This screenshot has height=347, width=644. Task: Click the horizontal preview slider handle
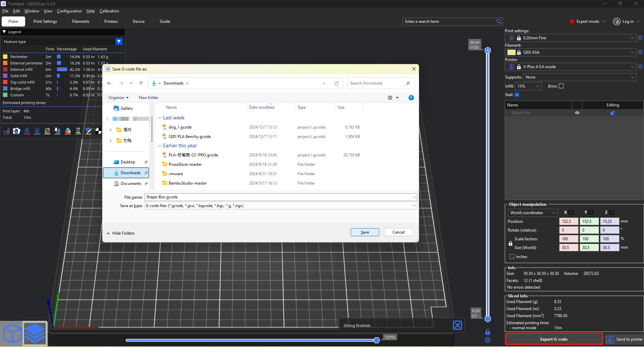[377, 340]
